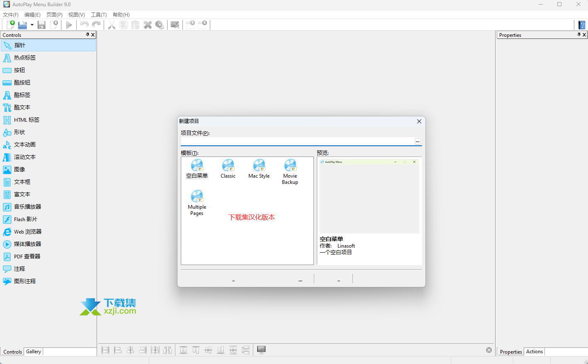Select the 空白菜单 template
The height and width of the screenshot is (364, 588).
pyautogui.click(x=197, y=169)
